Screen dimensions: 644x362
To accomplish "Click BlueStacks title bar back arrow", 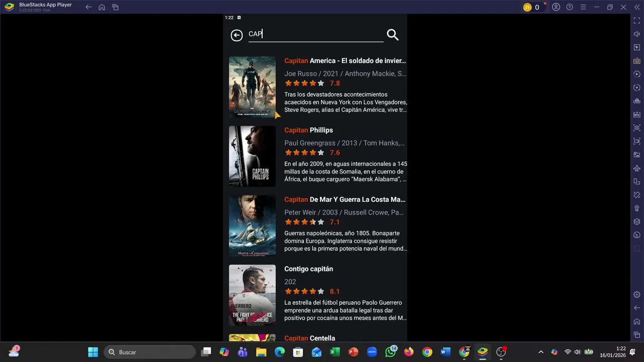I will [89, 7].
